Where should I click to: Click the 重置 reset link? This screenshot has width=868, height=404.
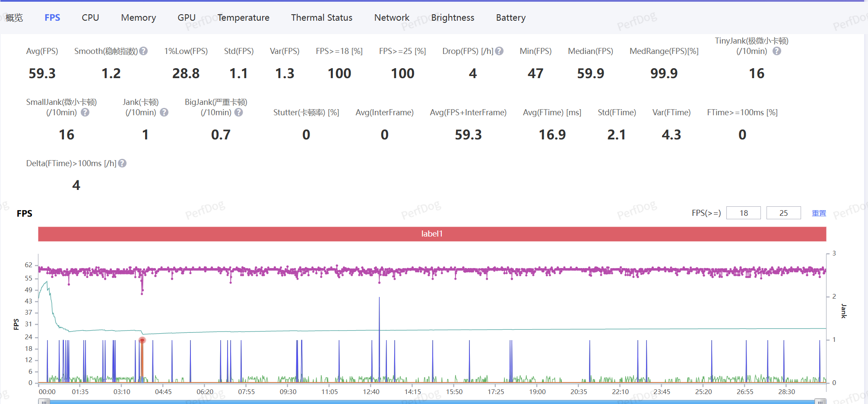click(819, 213)
